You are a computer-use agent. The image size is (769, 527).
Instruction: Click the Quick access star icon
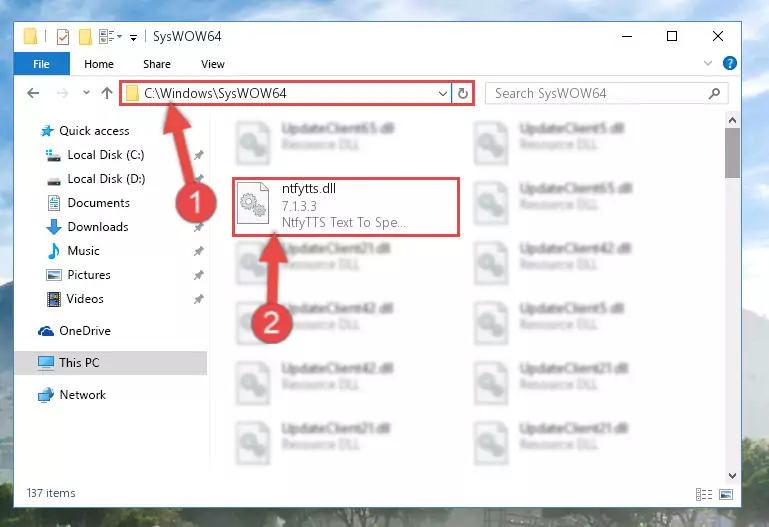(x=47, y=131)
